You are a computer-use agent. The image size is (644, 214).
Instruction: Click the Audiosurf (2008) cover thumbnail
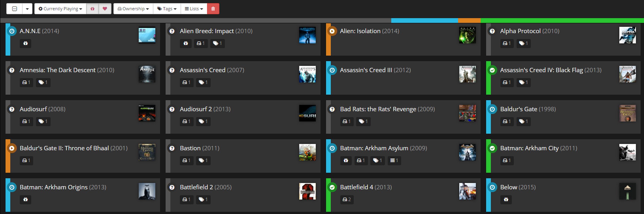[147, 113]
